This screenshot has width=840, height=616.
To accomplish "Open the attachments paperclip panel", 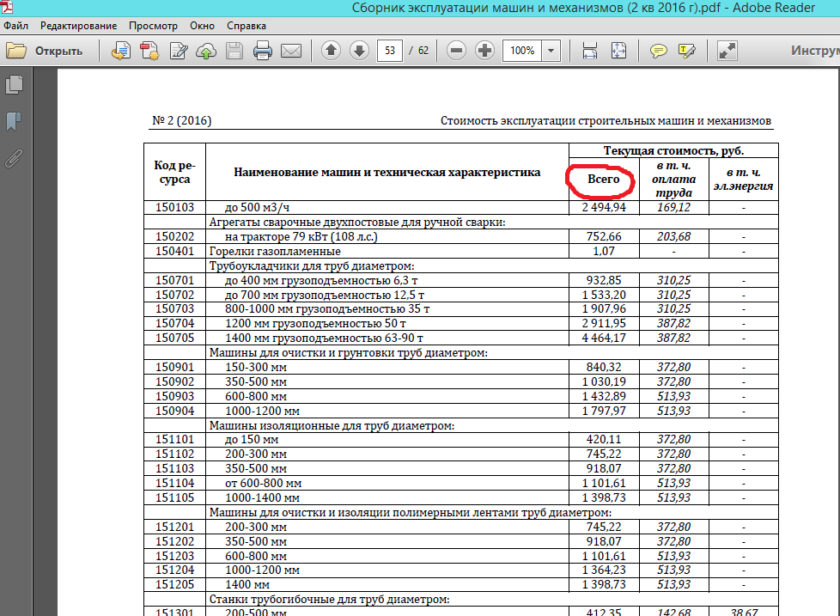I will [x=14, y=158].
